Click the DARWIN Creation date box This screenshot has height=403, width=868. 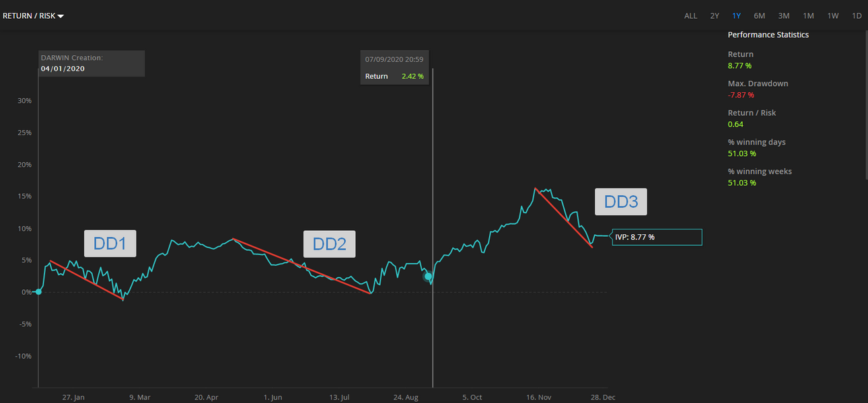click(x=92, y=63)
